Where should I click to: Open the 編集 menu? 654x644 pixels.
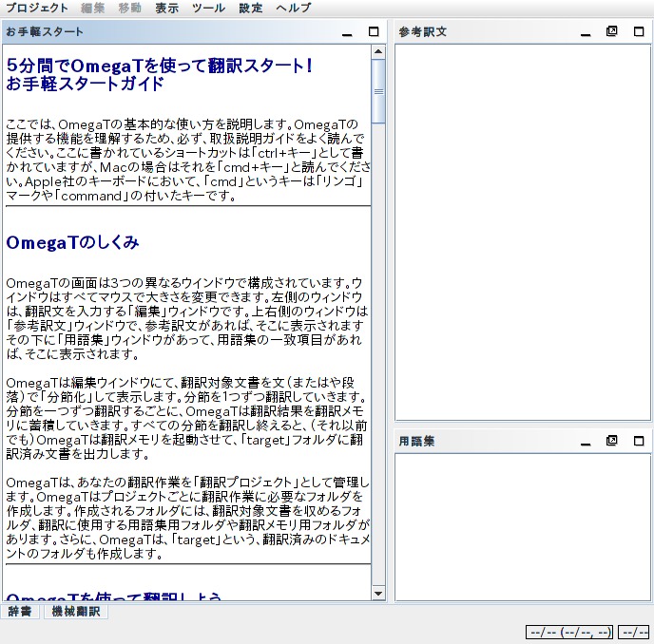pos(92,8)
